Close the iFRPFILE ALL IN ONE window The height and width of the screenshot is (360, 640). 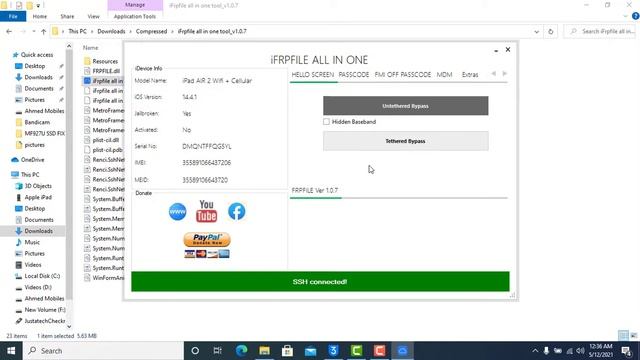point(508,49)
